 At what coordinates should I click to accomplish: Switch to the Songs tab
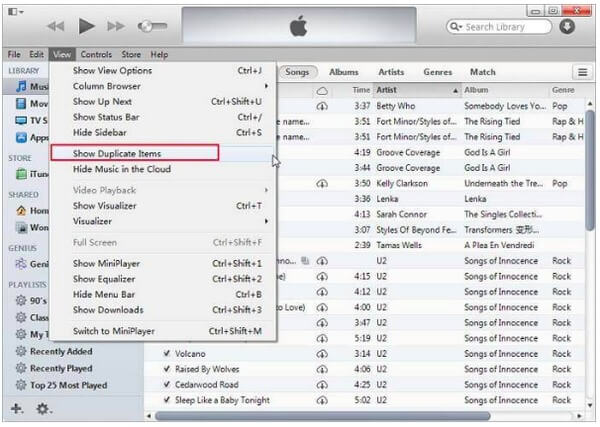(297, 72)
